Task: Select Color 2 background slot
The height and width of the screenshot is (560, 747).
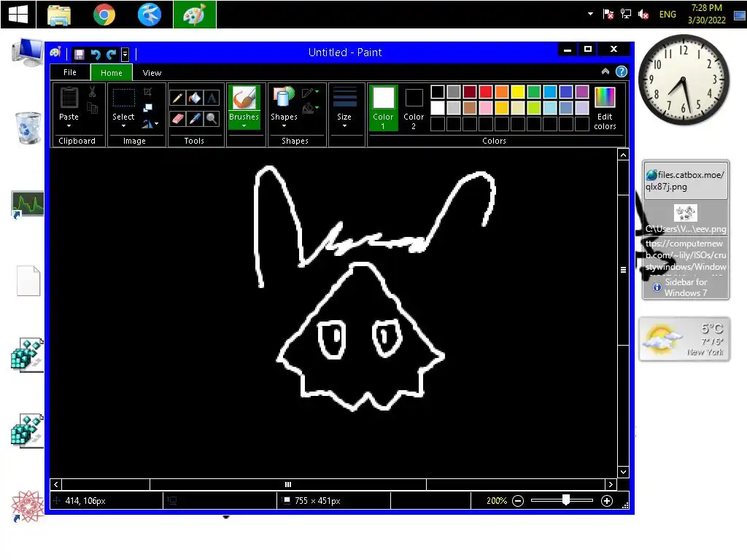Action: pyautogui.click(x=414, y=108)
